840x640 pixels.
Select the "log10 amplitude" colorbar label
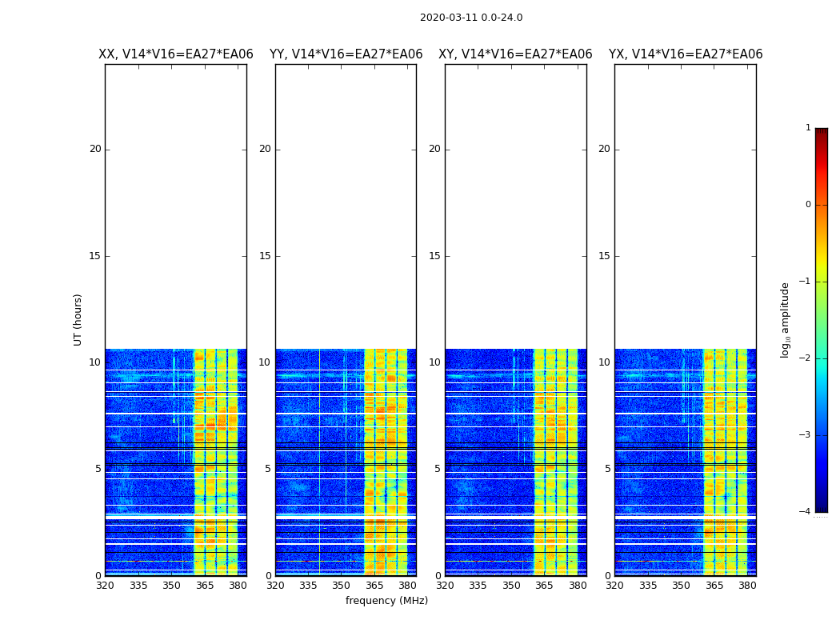[786, 319]
